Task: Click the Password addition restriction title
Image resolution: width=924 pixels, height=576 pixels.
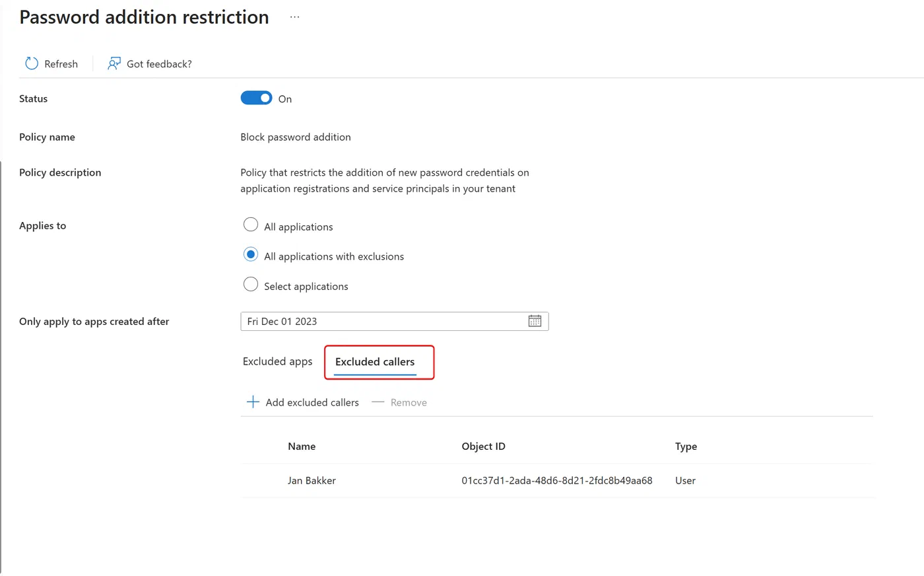Action: pyautogui.click(x=144, y=17)
